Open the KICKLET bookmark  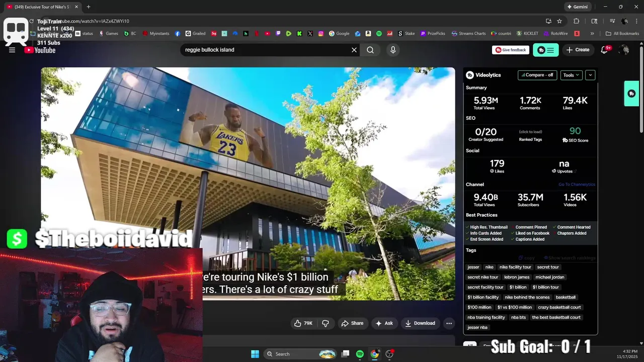click(528, 34)
